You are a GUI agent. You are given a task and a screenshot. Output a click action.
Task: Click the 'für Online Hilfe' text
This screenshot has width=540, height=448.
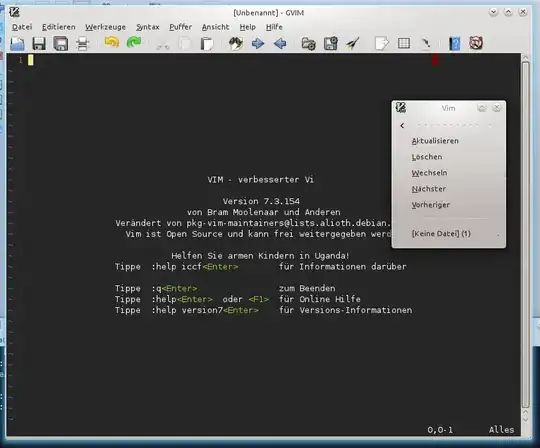(x=320, y=299)
